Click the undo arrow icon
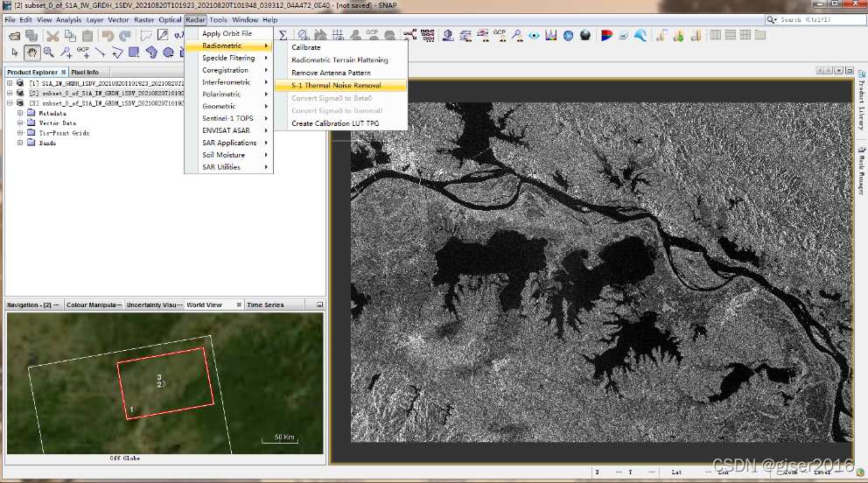The width and height of the screenshot is (868, 483). pyautogui.click(x=108, y=35)
